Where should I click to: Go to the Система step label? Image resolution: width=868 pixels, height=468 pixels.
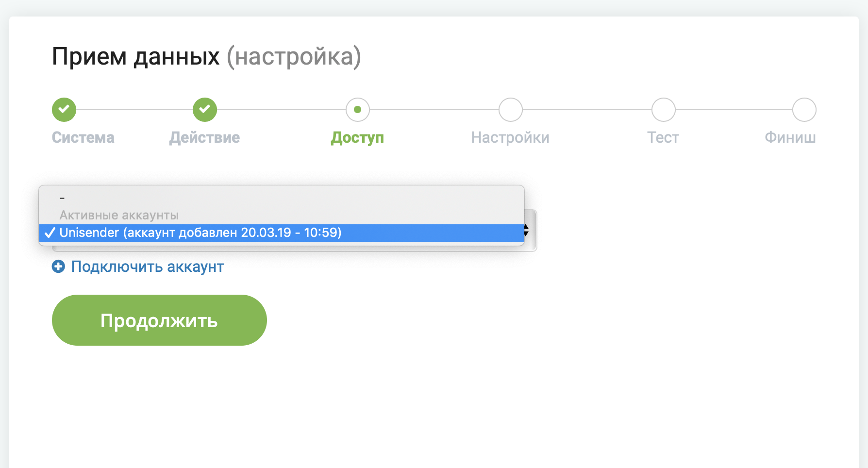pyautogui.click(x=83, y=137)
